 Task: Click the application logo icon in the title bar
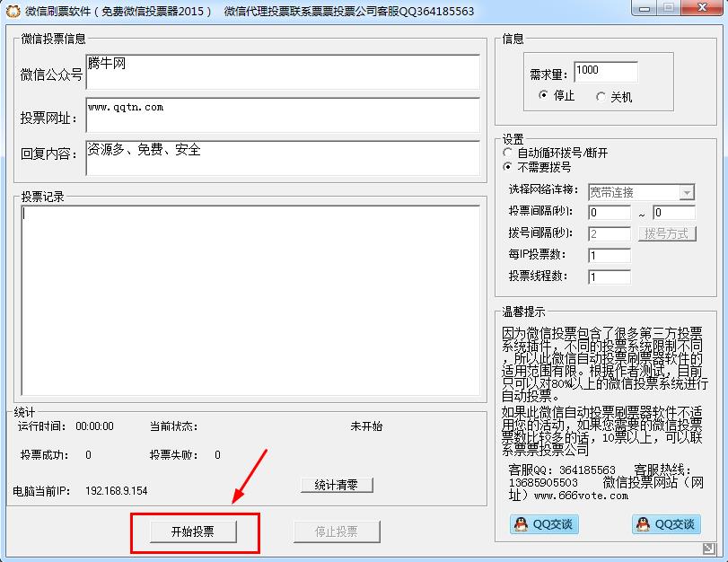point(13,9)
